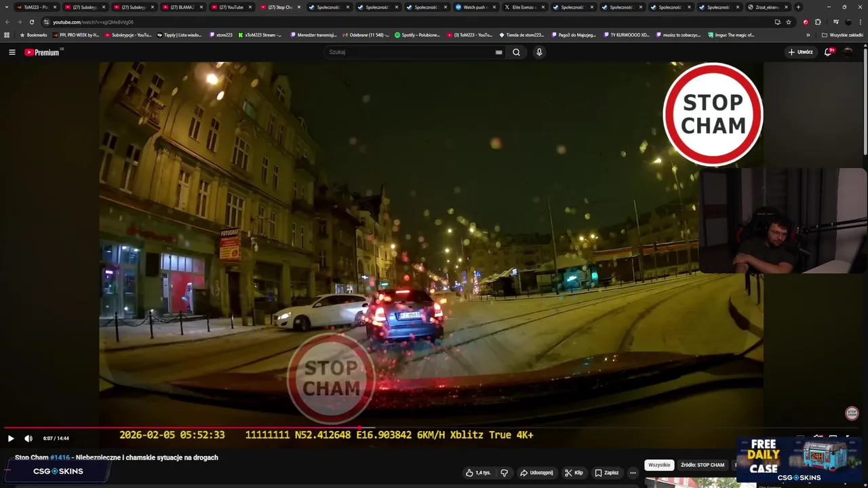Open the media control toolbar icon

pyautogui.click(x=835, y=22)
